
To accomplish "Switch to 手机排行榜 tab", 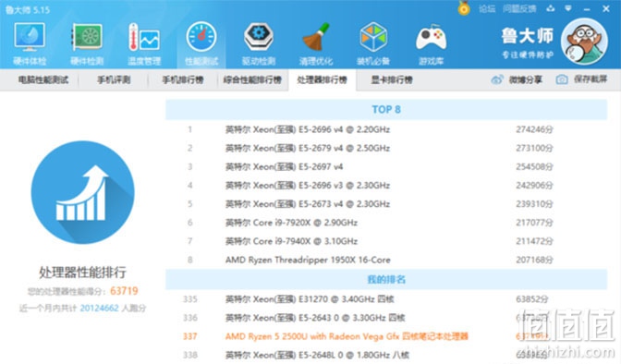I will 183,80.
